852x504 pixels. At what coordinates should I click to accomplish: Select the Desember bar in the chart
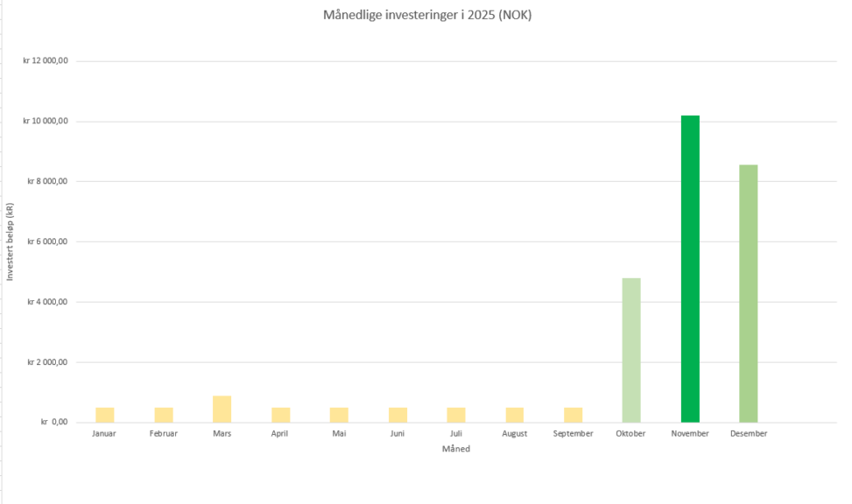pyautogui.click(x=748, y=293)
